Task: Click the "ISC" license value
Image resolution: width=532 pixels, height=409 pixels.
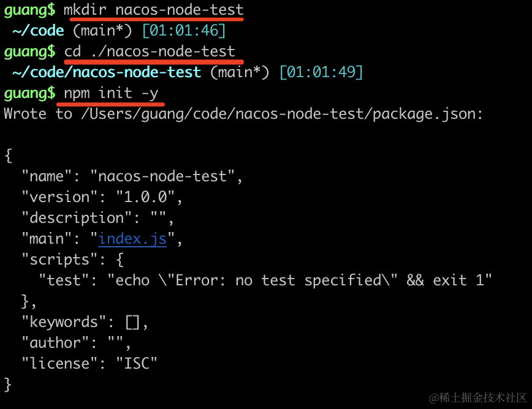Action: point(136,364)
